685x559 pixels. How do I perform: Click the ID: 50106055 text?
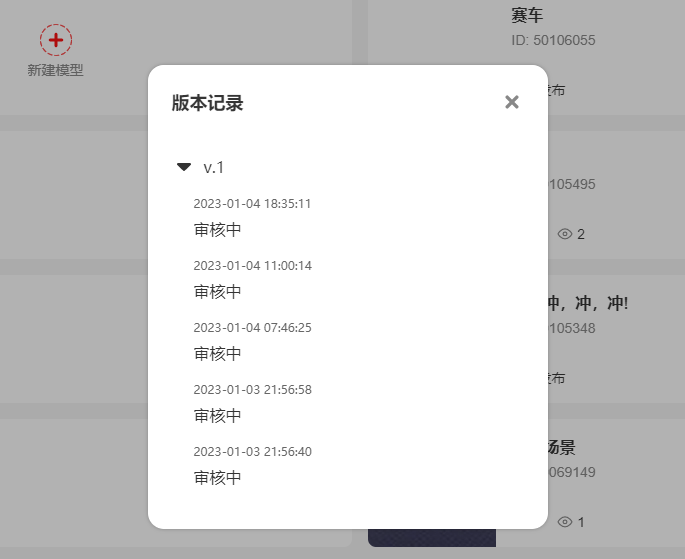pyautogui.click(x=553, y=40)
